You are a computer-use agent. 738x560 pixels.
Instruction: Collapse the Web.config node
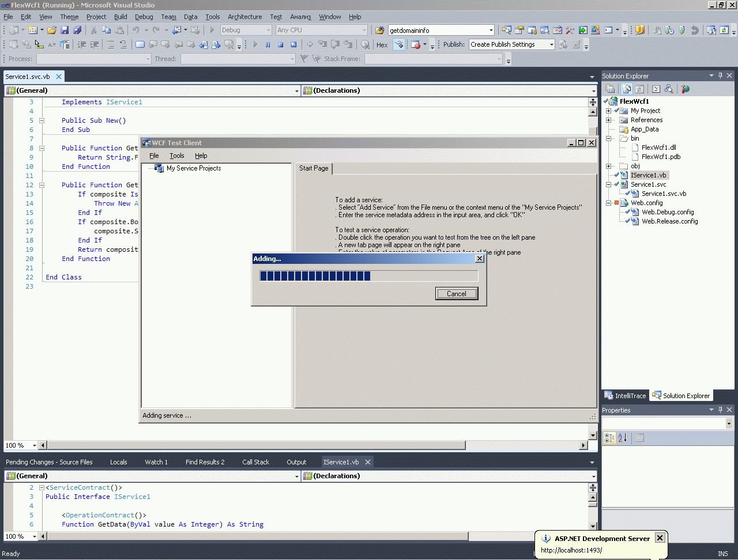608,203
